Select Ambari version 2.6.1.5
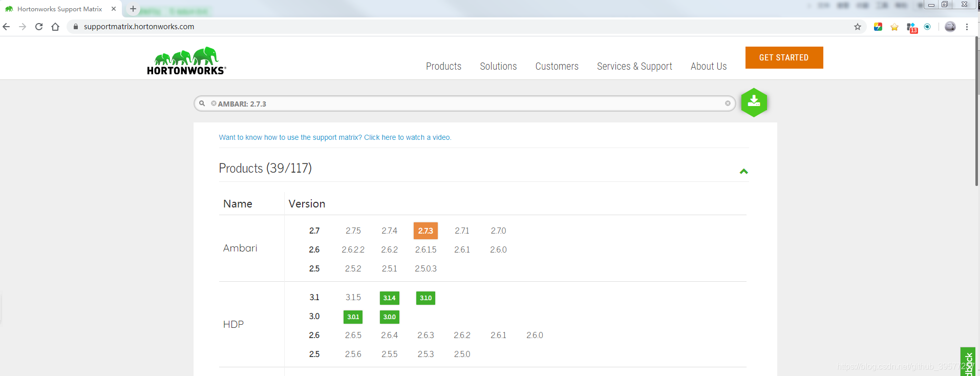This screenshot has height=376, width=980. [425, 249]
